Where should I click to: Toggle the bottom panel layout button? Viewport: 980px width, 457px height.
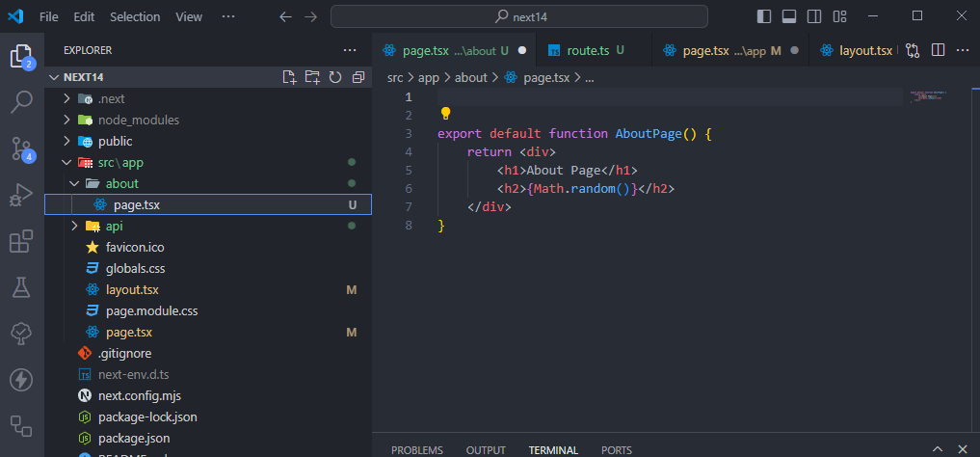(x=789, y=16)
